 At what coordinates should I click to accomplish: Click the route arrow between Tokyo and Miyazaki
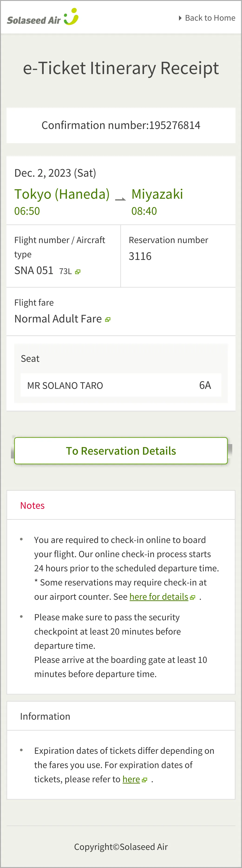click(120, 198)
